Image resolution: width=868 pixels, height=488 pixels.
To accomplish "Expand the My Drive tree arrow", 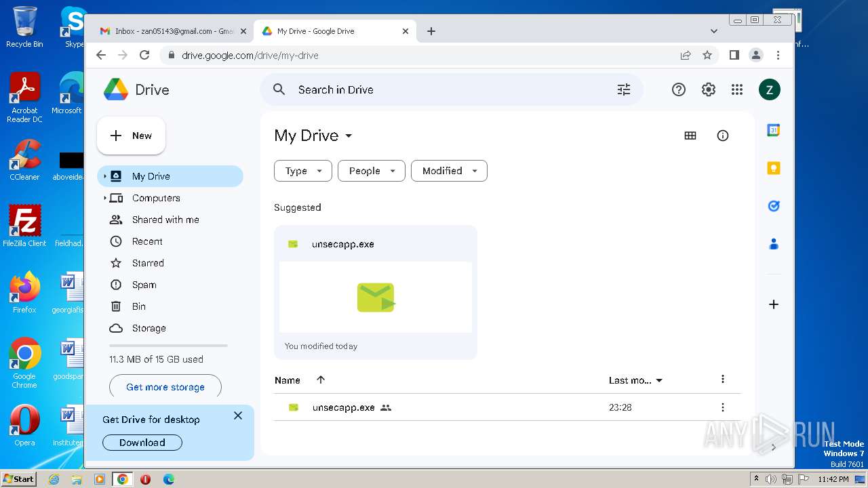I will [x=104, y=176].
